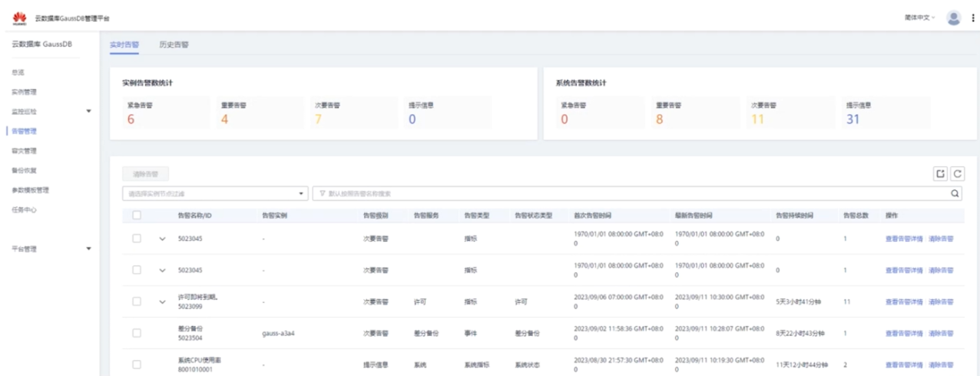View alarm details for 5023099 row

[905, 302]
